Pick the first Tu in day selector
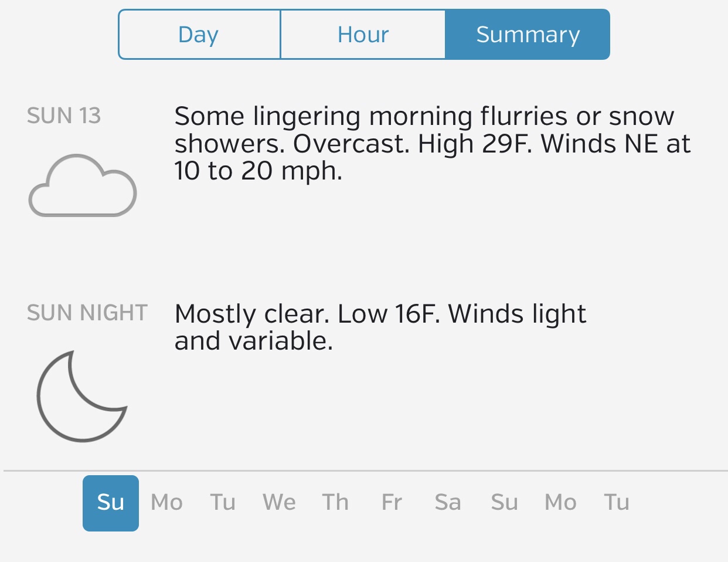 click(223, 503)
